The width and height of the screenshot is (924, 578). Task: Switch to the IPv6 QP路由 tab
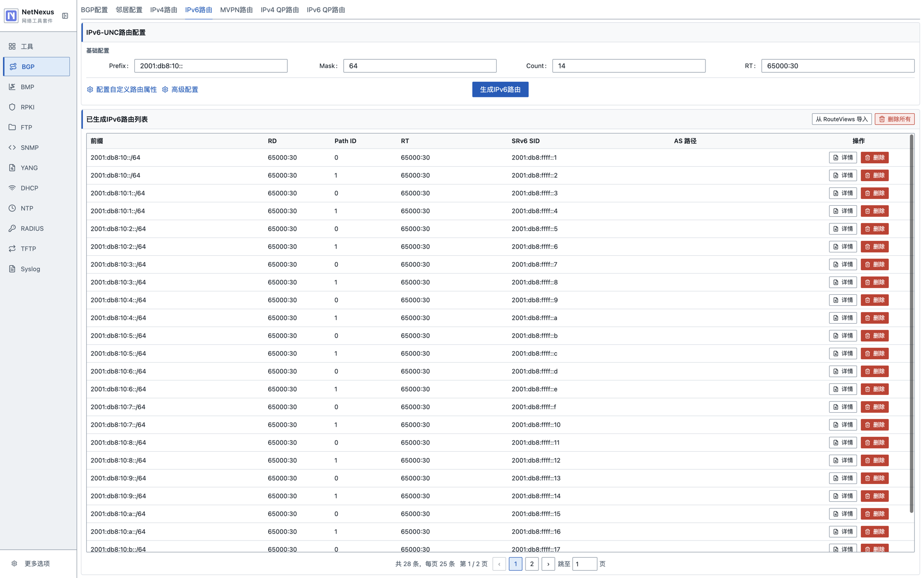(x=326, y=10)
